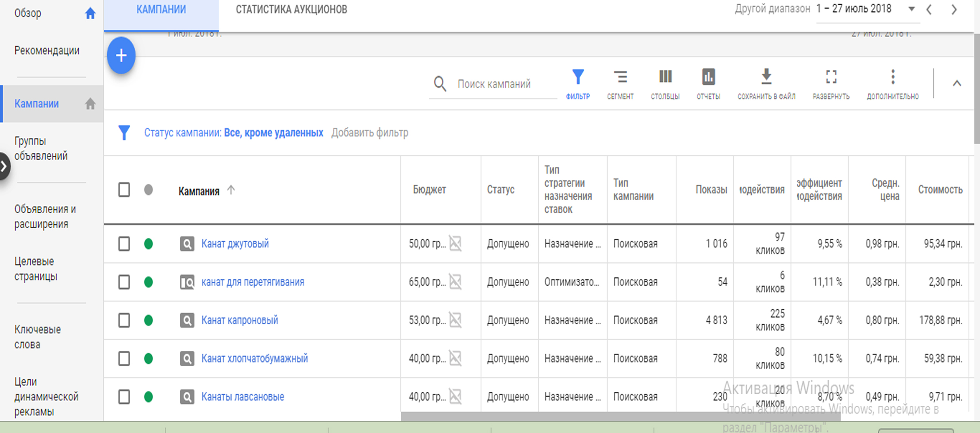Click budget chart icon for Канат капроновый
Image resolution: width=980 pixels, height=433 pixels.
pos(455,320)
